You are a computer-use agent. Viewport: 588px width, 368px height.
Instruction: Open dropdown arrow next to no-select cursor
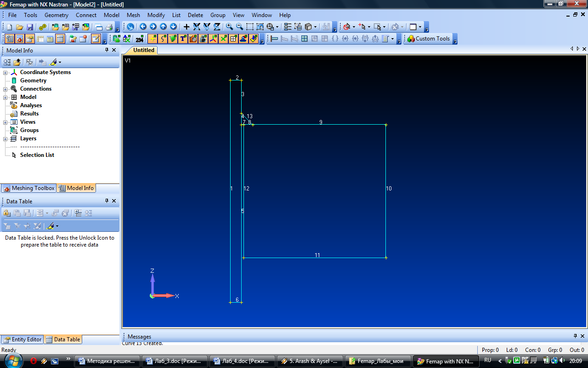click(353, 27)
